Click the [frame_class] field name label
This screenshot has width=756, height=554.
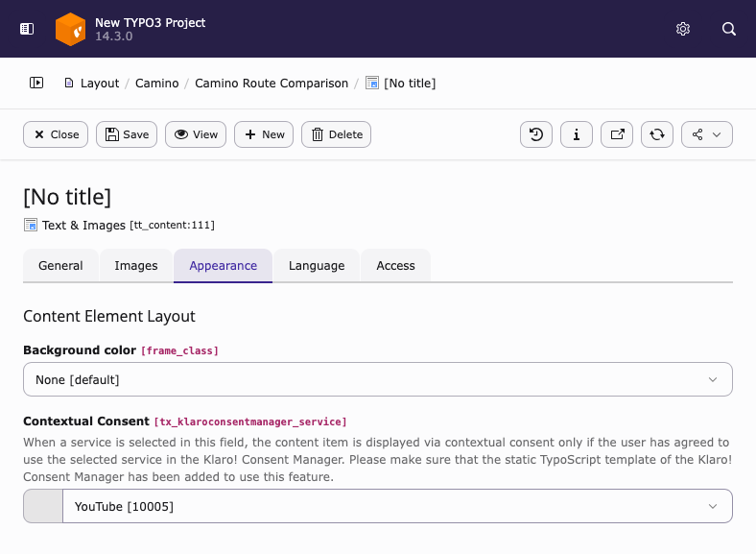[x=179, y=350]
